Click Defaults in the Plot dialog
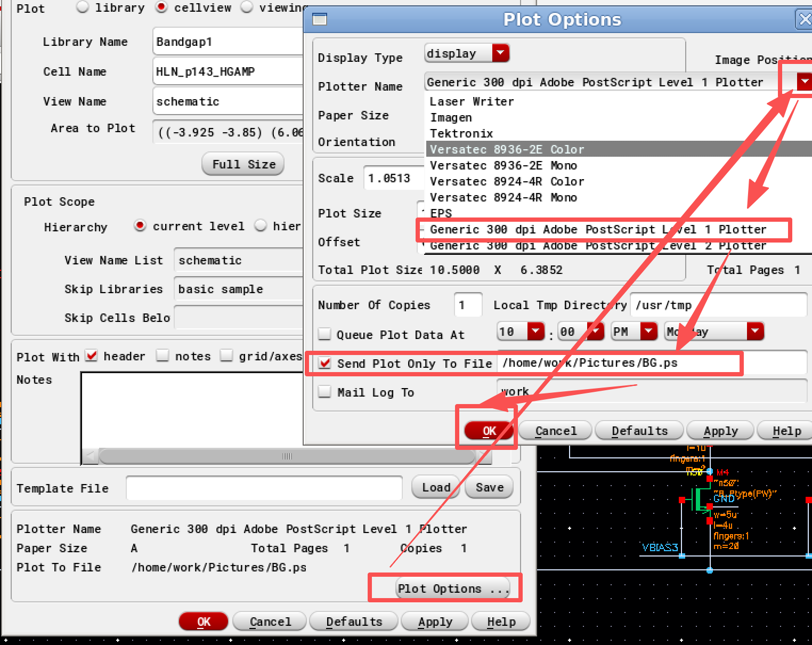The width and height of the screenshot is (812, 645). pos(354,622)
